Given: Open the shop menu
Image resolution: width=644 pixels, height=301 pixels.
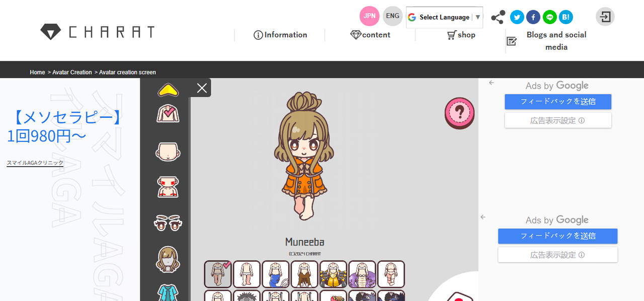Looking at the screenshot, I should tap(461, 35).
